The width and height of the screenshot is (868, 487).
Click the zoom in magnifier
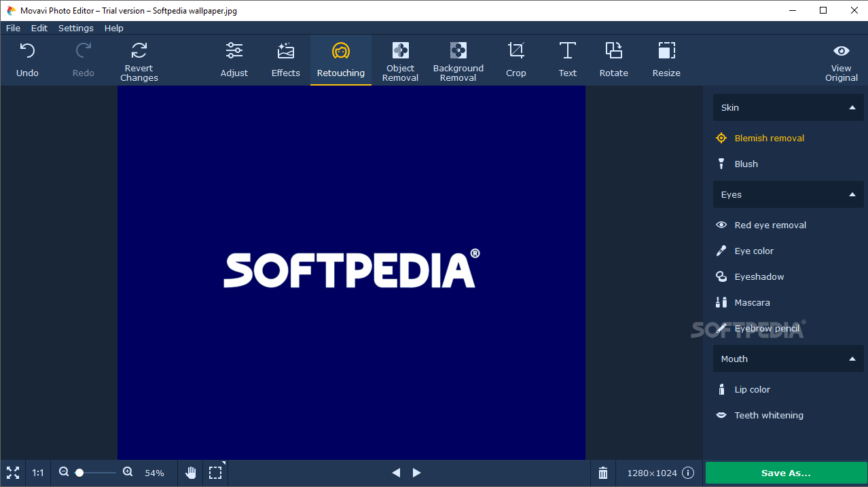pos(128,472)
